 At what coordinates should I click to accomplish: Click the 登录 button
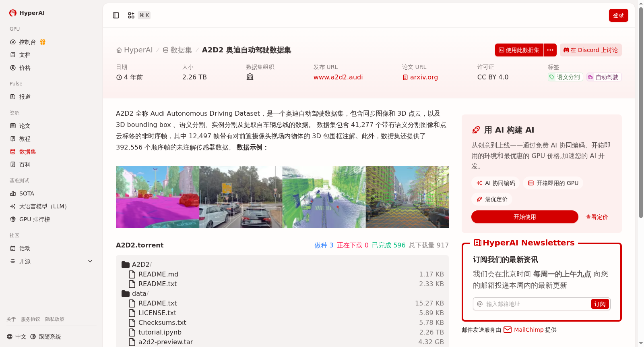coord(618,15)
